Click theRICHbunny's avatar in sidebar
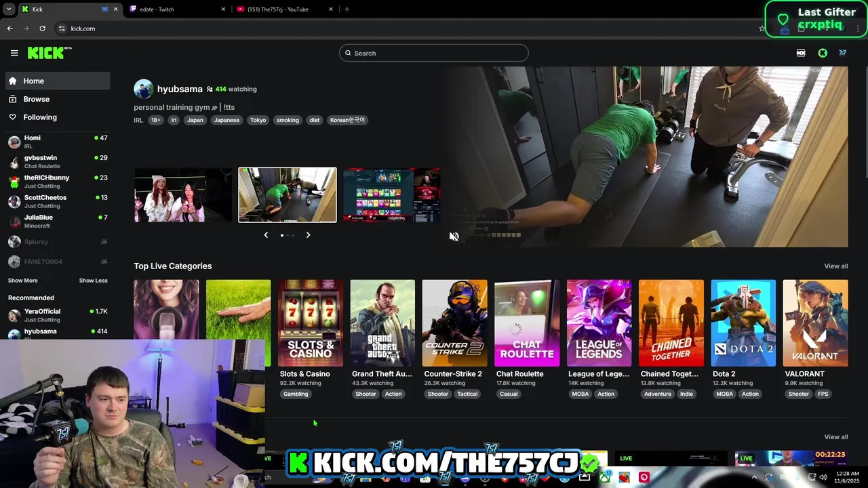This screenshot has height=488, width=868. [14, 182]
